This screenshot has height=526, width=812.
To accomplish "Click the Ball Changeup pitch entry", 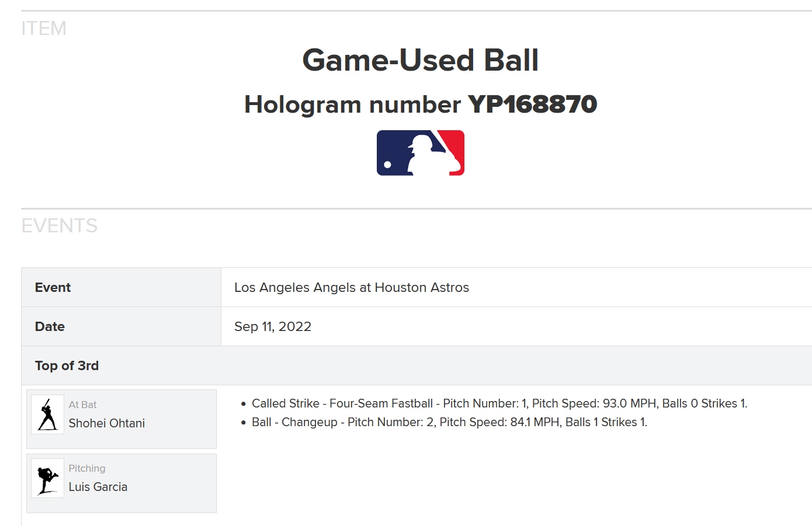I will (449, 422).
